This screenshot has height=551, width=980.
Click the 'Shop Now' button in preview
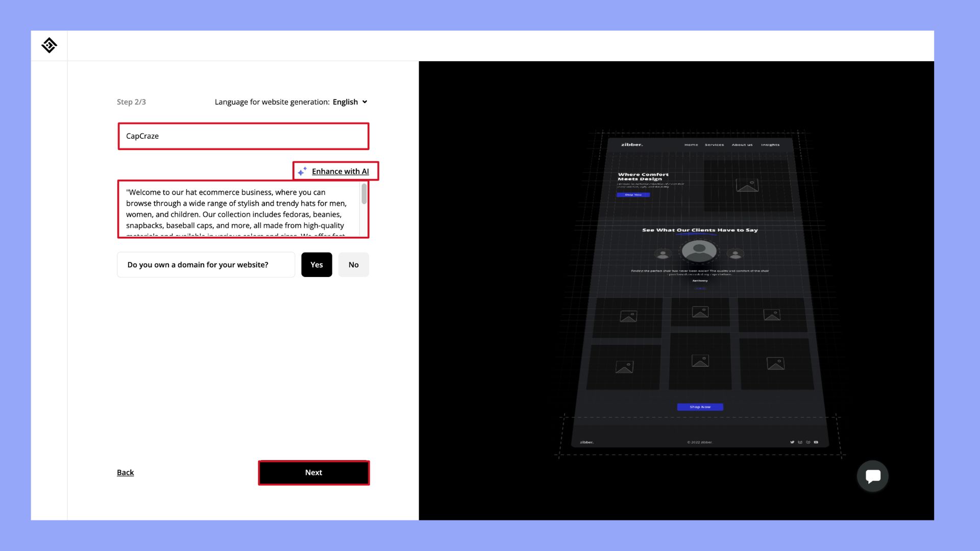coord(699,406)
